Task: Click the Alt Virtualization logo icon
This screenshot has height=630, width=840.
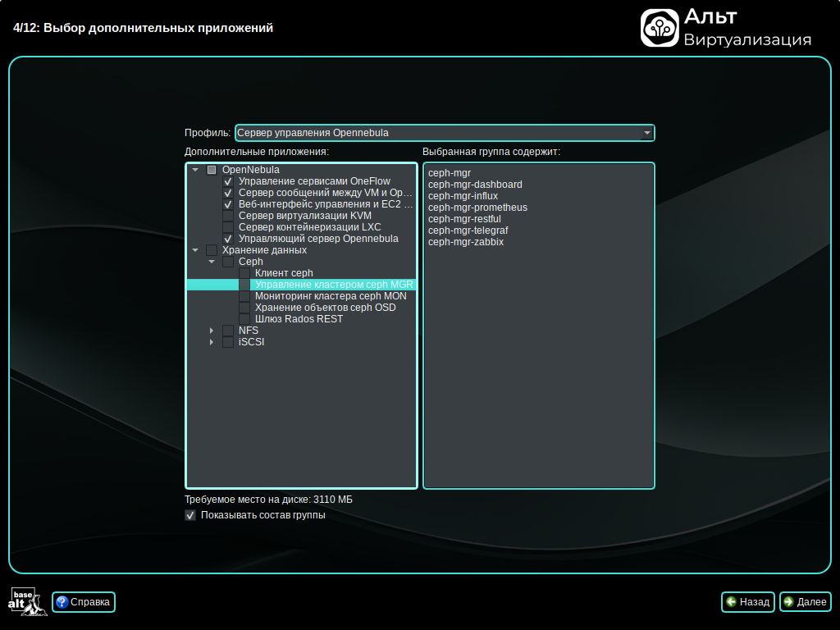Action: pos(660,28)
